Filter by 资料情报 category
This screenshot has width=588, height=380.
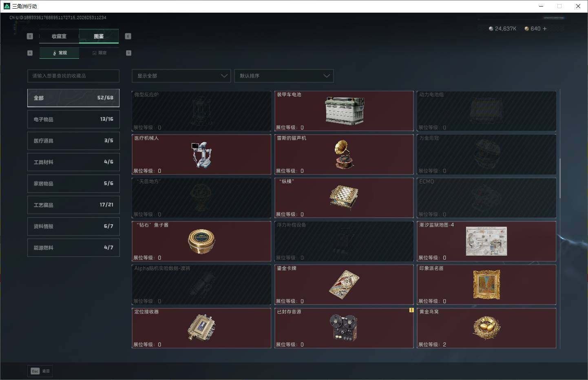point(73,226)
